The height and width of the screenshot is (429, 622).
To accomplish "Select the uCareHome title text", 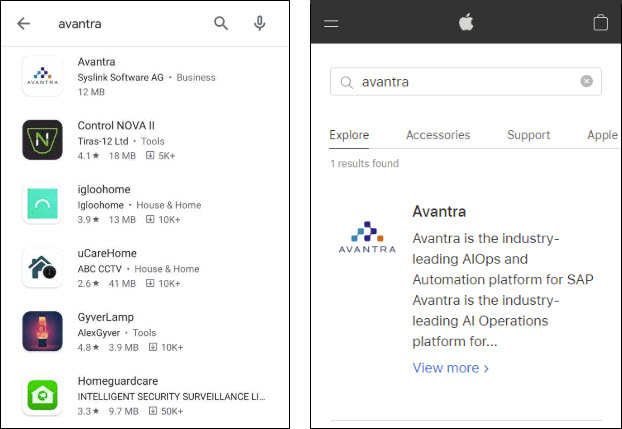I will pyautogui.click(x=107, y=253).
